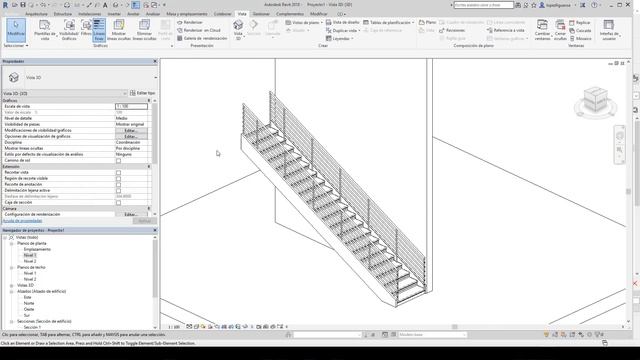Toggle Caja de sección checkbox

pyautogui.click(x=118, y=202)
